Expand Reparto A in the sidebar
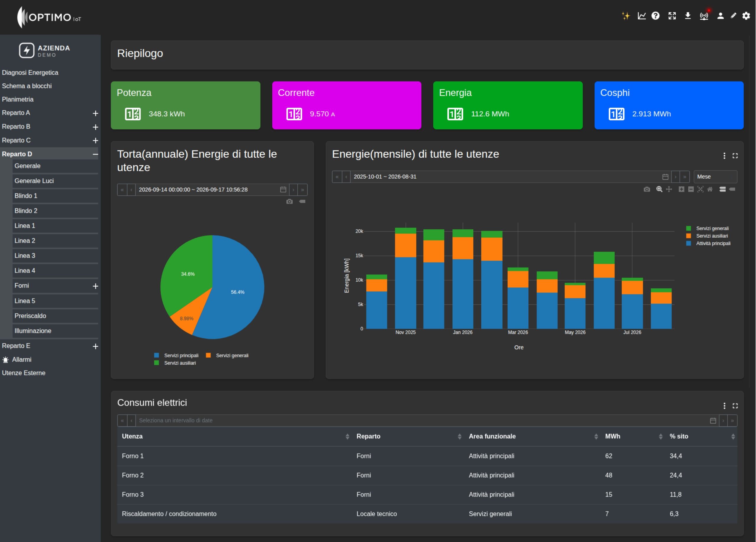Screen dimensions: 756x542 point(95,113)
